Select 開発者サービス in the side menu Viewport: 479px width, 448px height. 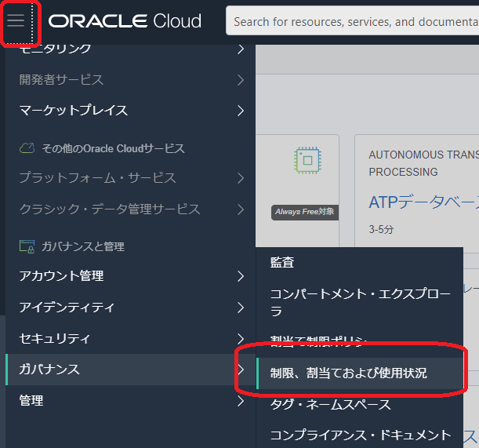61,80
